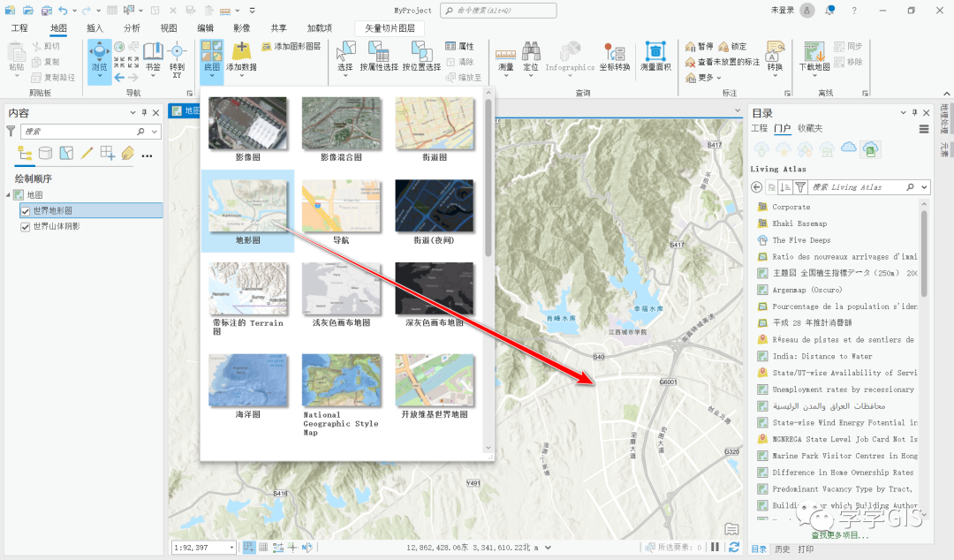Open the map scale 1:92,397 dropdown
This screenshot has height=560, width=954.
click(x=231, y=548)
